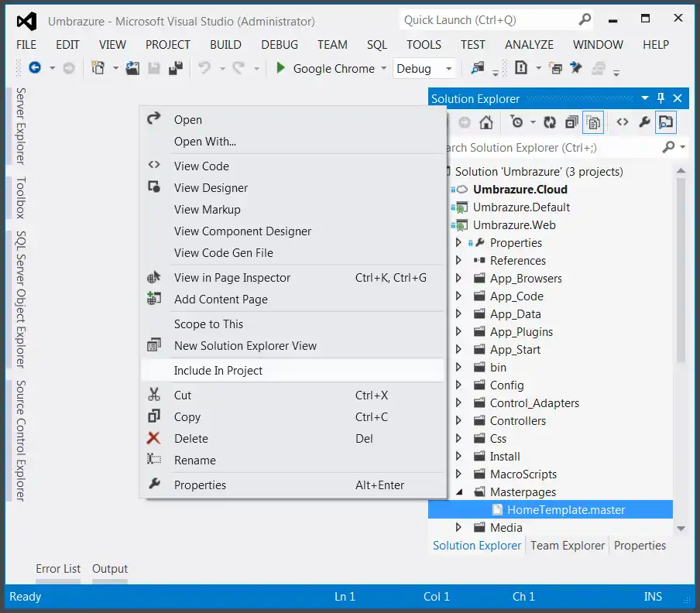Viewport: 700px width, 613px height.
Task: Click the stacked windows icon in main toolbar
Action: pyautogui.click(x=555, y=68)
